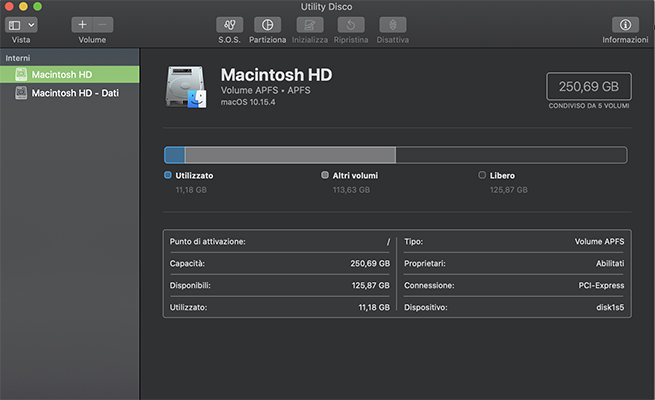The width and height of the screenshot is (655, 400).
Task: Open the Partiziona tool
Action: point(267,25)
